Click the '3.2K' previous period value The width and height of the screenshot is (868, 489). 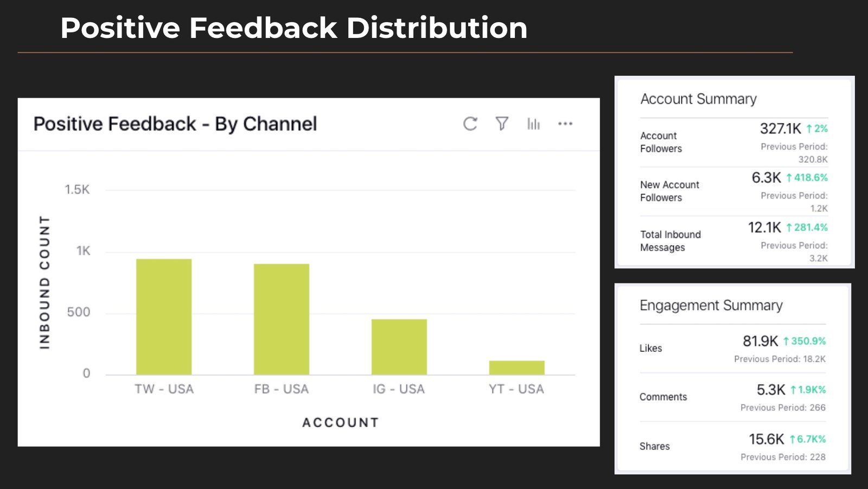[x=819, y=258]
